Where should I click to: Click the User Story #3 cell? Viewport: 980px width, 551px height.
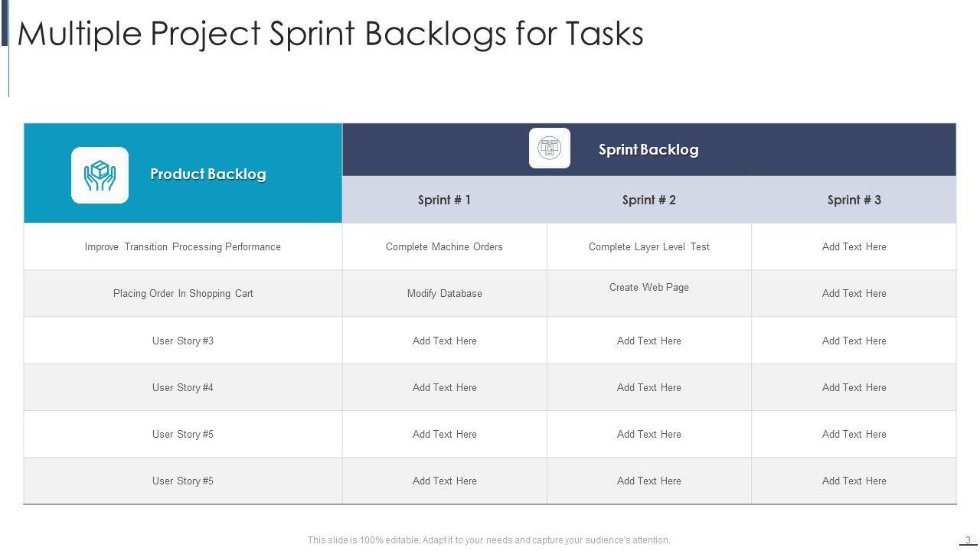(x=183, y=341)
